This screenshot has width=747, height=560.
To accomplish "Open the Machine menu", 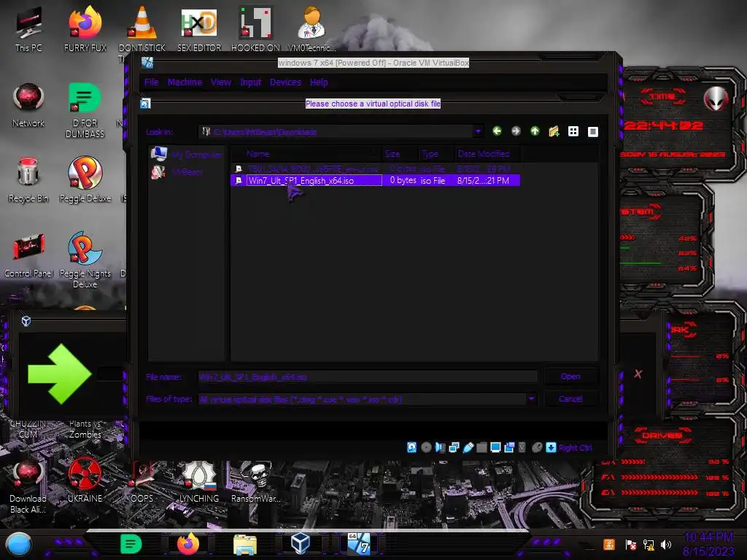I will pyautogui.click(x=185, y=82).
